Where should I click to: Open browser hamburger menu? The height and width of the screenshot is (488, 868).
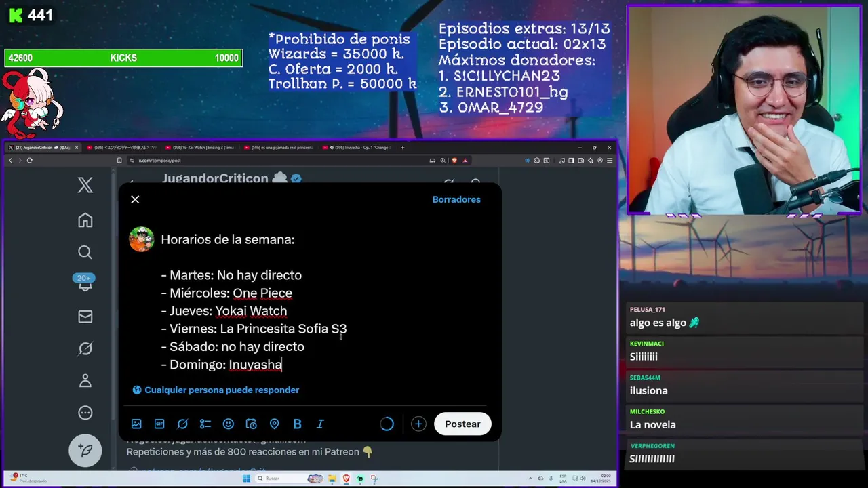(x=610, y=161)
